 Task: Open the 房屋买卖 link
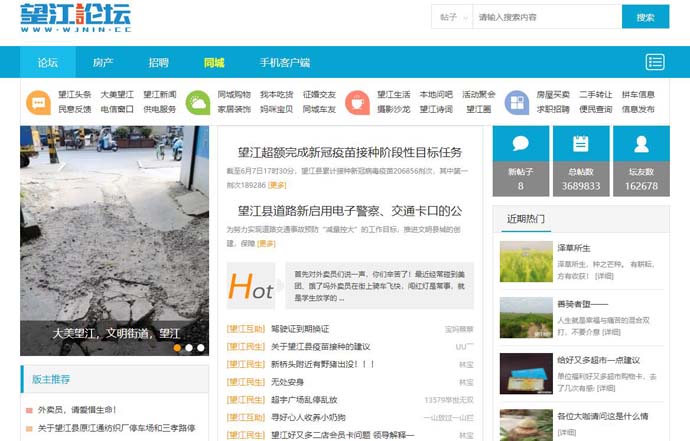click(553, 94)
